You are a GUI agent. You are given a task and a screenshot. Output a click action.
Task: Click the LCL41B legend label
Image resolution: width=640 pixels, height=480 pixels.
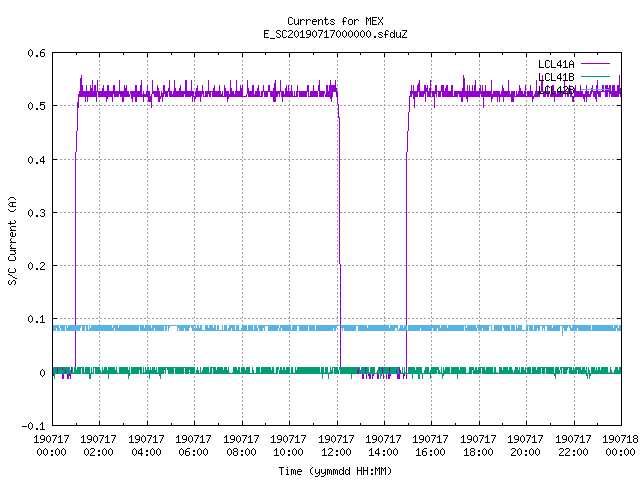pos(556,77)
